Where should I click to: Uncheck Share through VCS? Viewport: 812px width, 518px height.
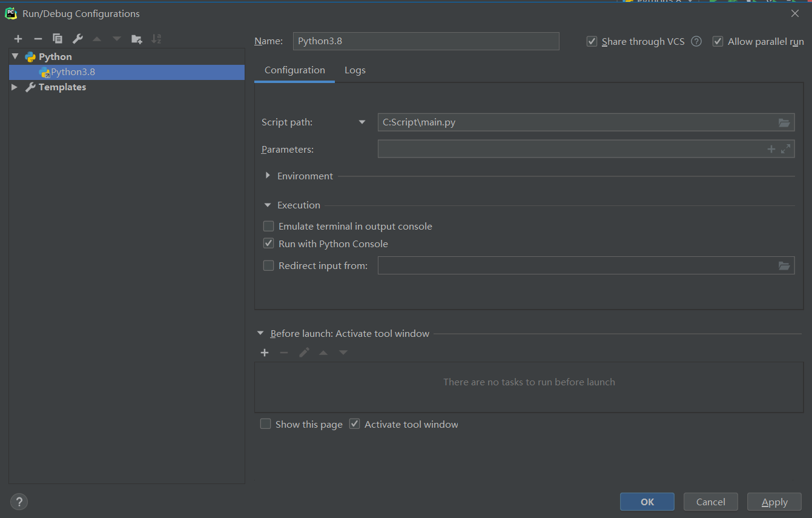(592, 41)
